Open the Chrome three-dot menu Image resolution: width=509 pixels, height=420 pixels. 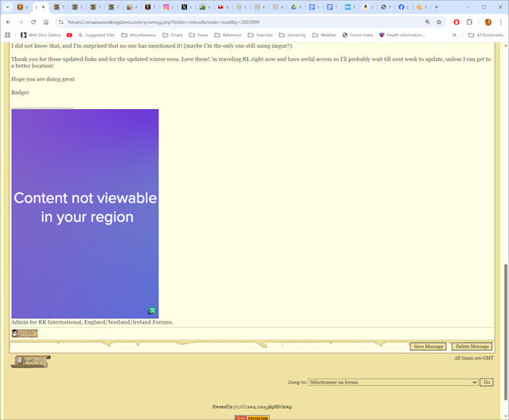[x=500, y=22]
